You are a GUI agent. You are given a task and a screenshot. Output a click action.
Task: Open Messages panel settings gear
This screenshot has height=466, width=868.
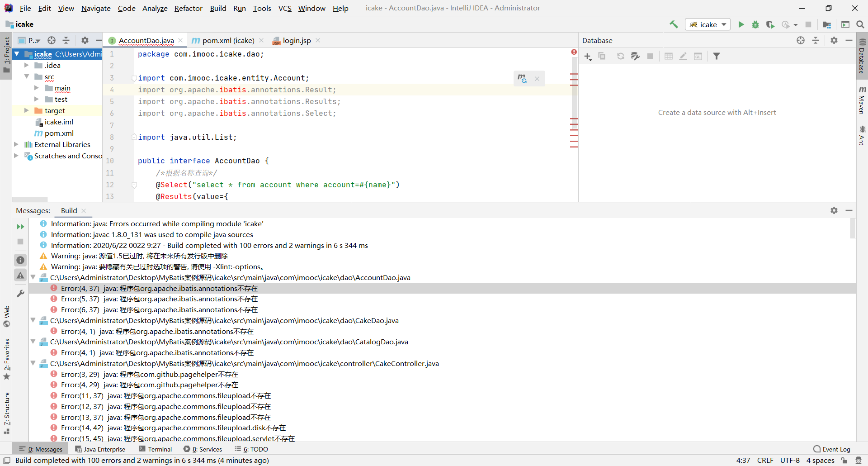click(834, 210)
